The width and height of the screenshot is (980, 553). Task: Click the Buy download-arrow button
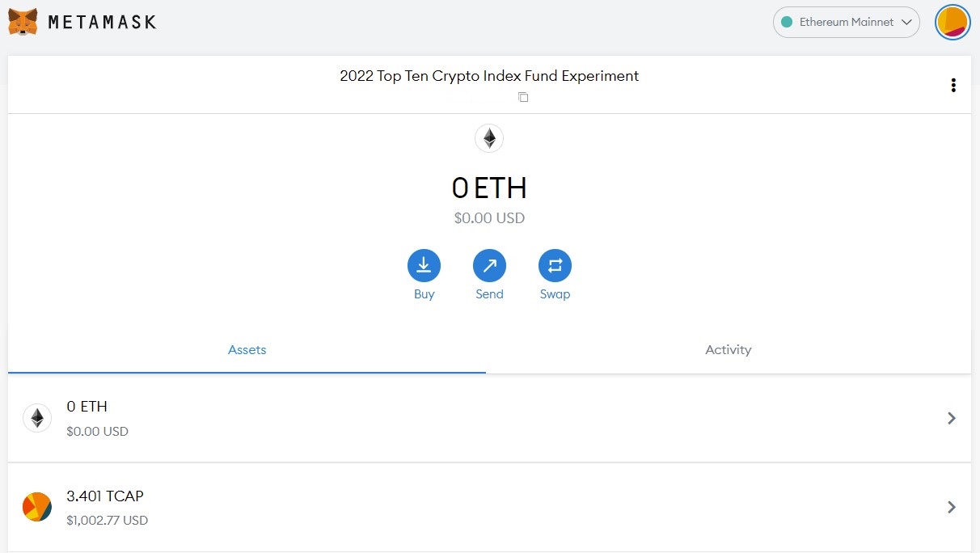click(424, 265)
